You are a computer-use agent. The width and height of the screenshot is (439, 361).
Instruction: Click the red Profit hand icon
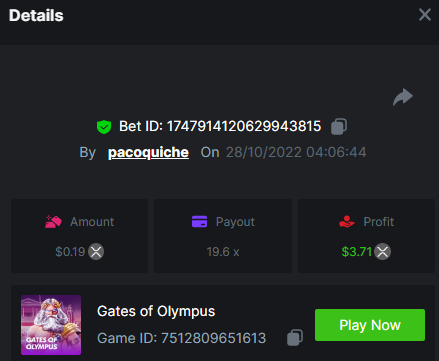pos(347,222)
